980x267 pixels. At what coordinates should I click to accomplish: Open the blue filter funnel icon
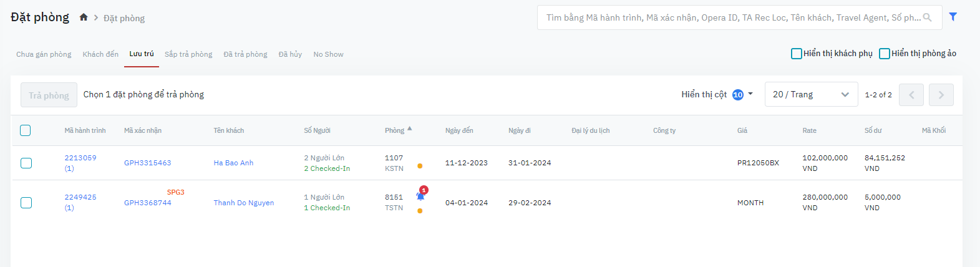click(x=953, y=17)
